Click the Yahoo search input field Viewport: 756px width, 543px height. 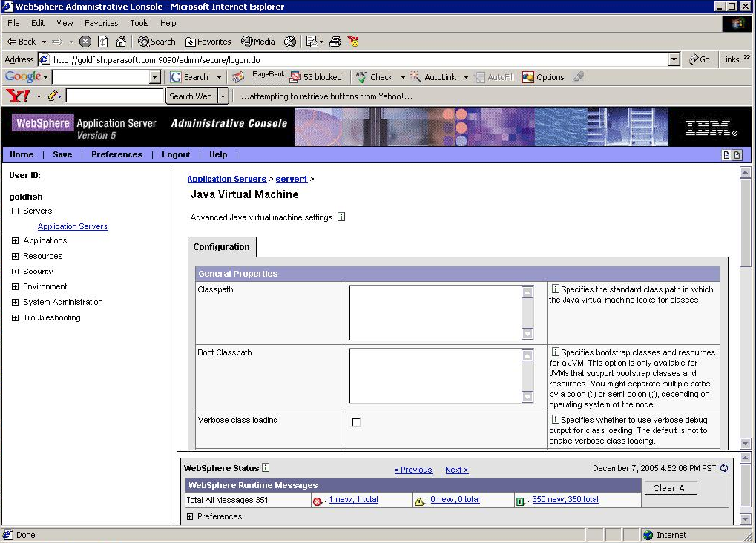click(115, 96)
